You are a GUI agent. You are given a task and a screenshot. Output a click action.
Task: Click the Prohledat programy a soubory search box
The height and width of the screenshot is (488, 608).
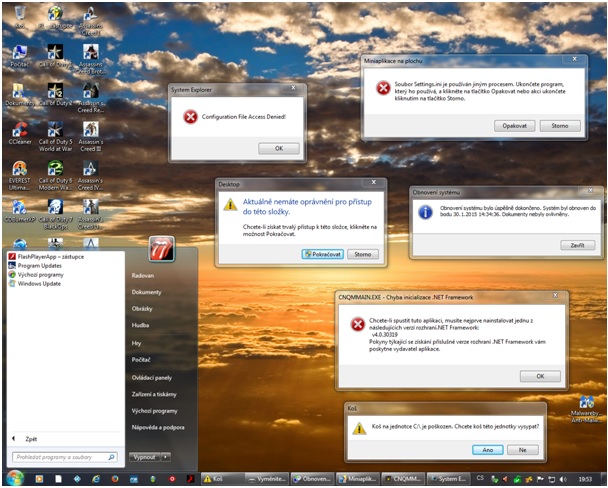(x=62, y=457)
